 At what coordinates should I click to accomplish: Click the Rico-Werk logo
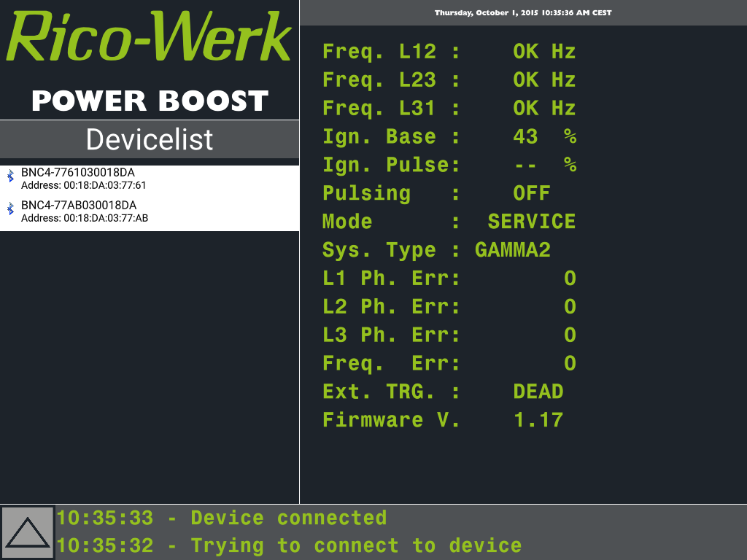(x=149, y=36)
